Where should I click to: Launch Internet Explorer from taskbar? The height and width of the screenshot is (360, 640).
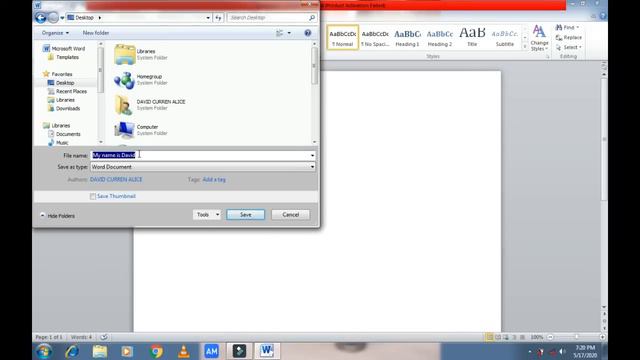pos(72,351)
